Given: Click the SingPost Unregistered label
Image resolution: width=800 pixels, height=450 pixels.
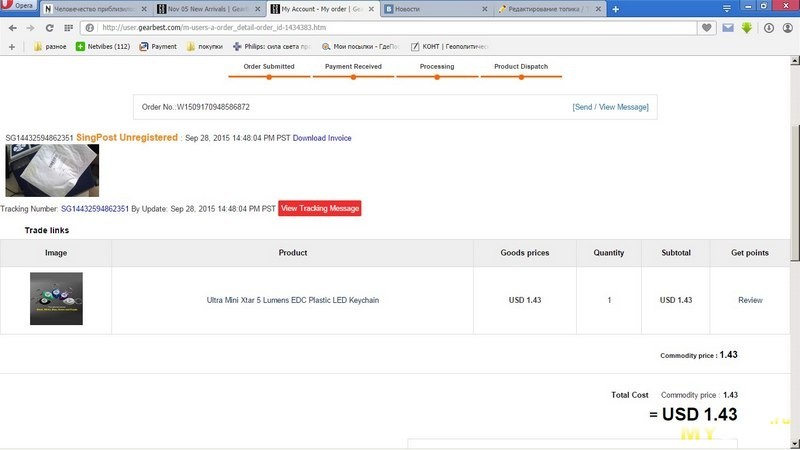Looking at the screenshot, I should point(127,138).
